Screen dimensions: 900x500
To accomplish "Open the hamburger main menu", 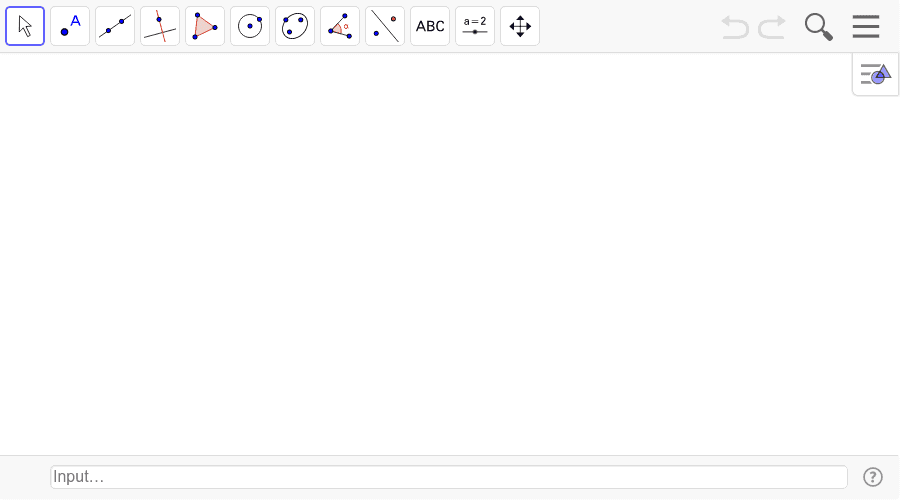I will coord(866,26).
